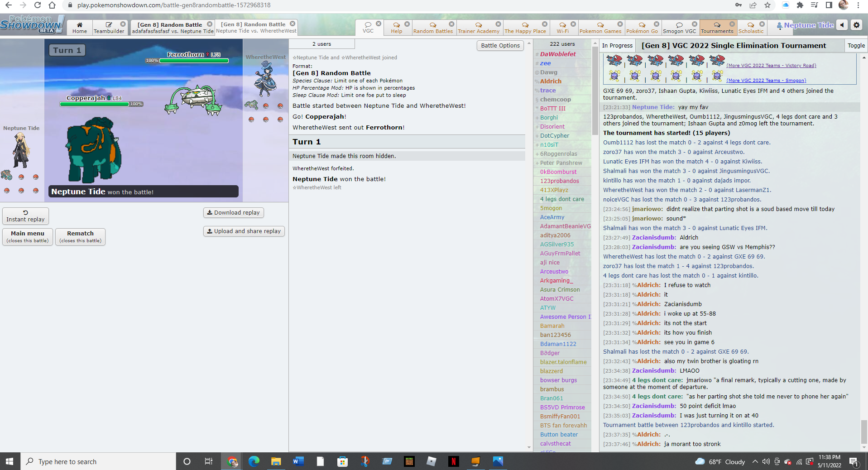Open the Scholastic room tab
Viewport: 868px width, 470px height.
tap(751, 28)
